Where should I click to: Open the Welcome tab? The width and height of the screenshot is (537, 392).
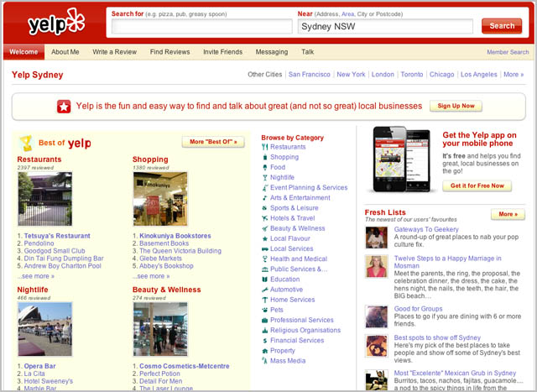click(x=23, y=52)
